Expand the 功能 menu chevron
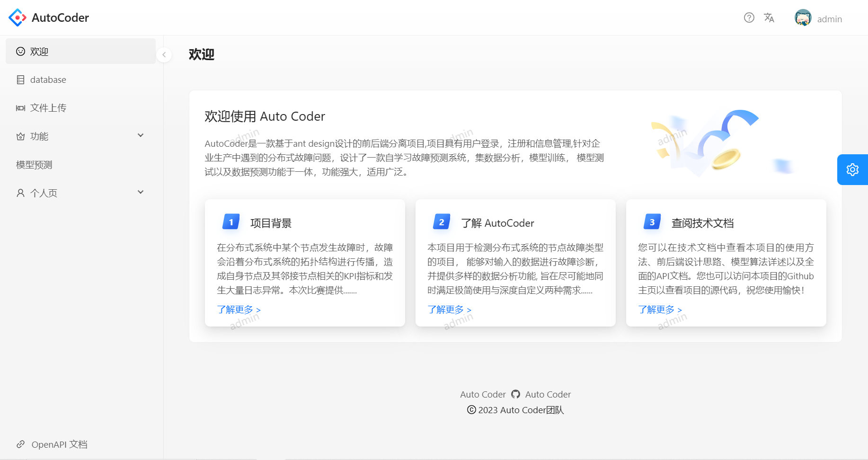 tap(141, 135)
